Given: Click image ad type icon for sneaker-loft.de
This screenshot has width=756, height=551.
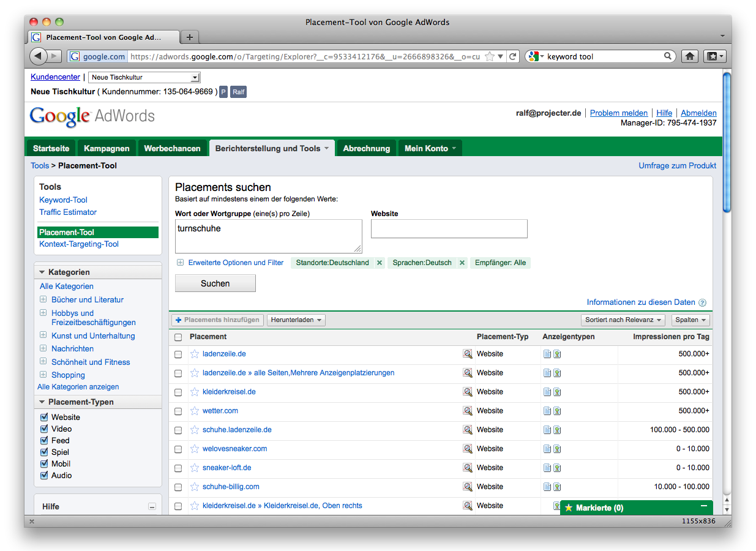Looking at the screenshot, I should tap(557, 468).
